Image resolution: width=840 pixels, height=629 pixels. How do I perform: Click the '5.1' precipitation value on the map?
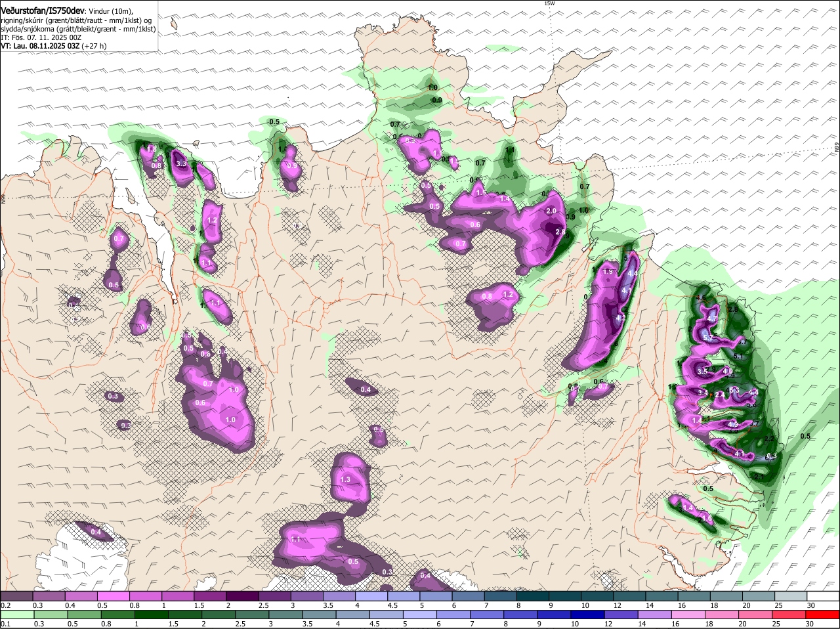(x=738, y=357)
